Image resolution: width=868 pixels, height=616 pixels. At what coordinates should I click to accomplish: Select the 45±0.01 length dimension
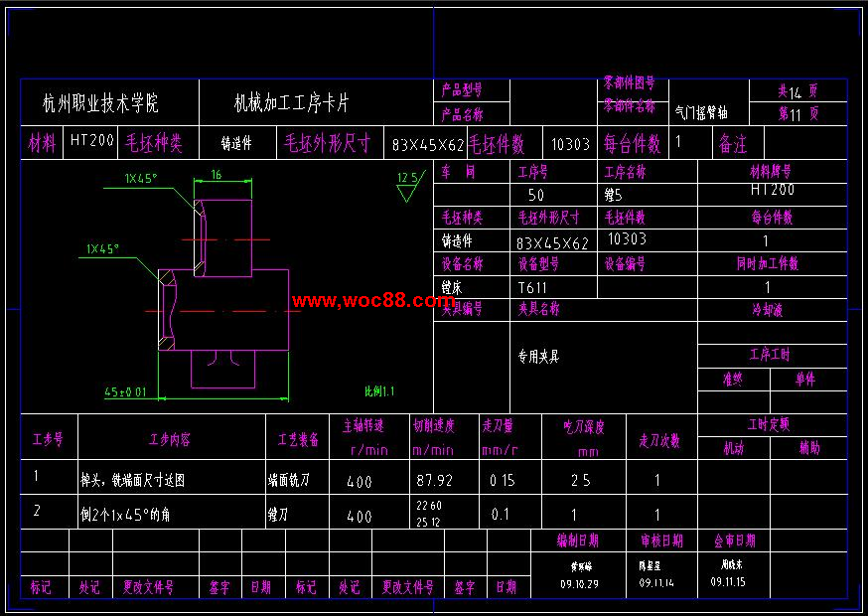pyautogui.click(x=126, y=392)
